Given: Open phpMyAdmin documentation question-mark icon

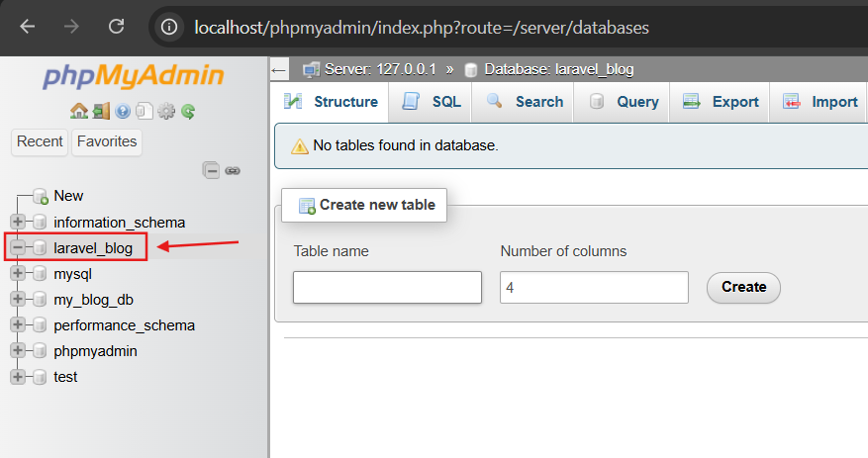Looking at the screenshot, I should [123, 111].
